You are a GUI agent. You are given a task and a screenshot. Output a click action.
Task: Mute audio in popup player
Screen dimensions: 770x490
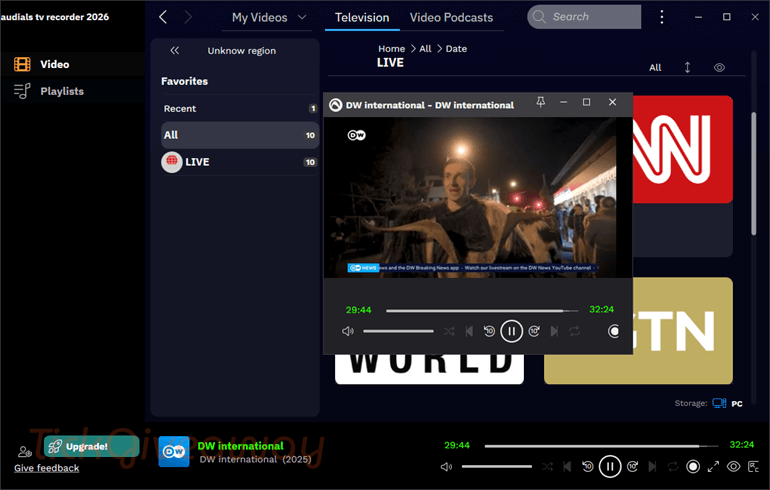pos(348,331)
